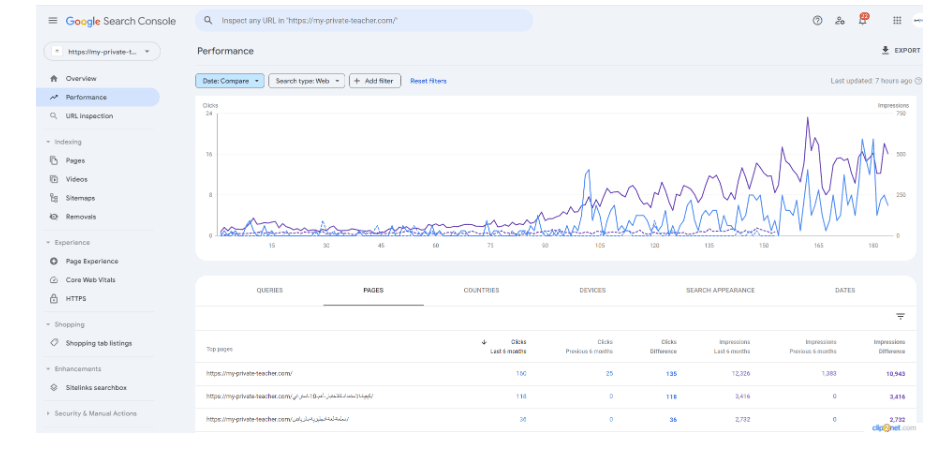Image resolution: width=941 pixels, height=460 pixels.
Task: Click the Export download icon
Action: tap(885, 50)
